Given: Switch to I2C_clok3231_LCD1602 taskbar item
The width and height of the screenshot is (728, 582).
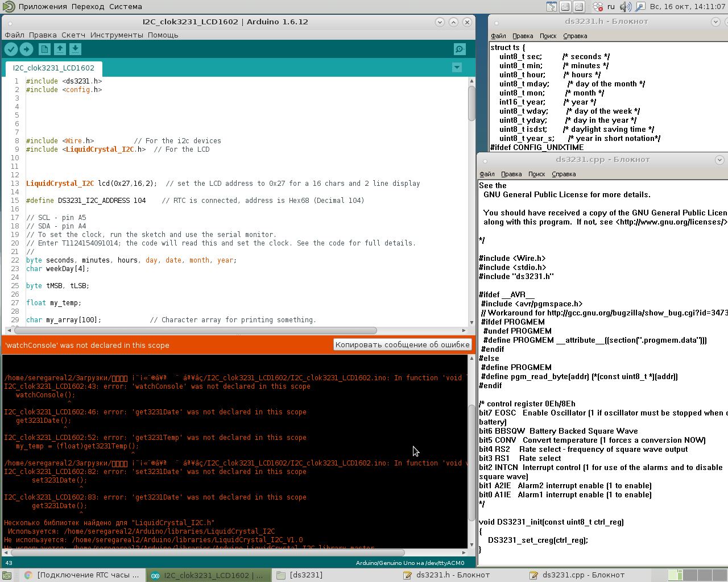Looking at the screenshot, I should click(x=208, y=575).
